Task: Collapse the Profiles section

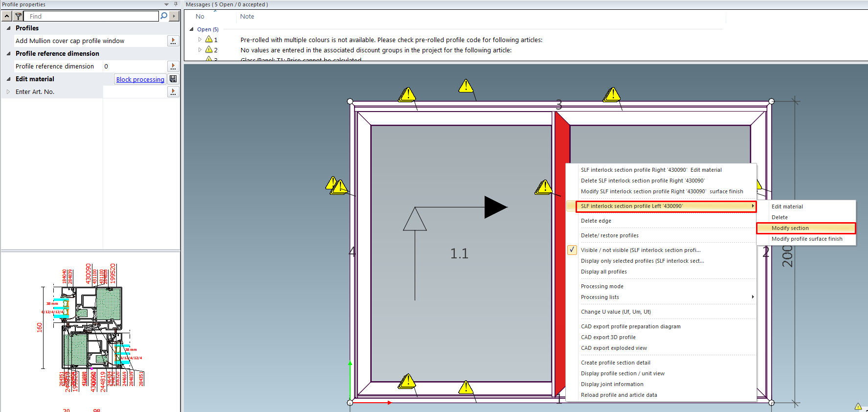Action: pos(8,28)
